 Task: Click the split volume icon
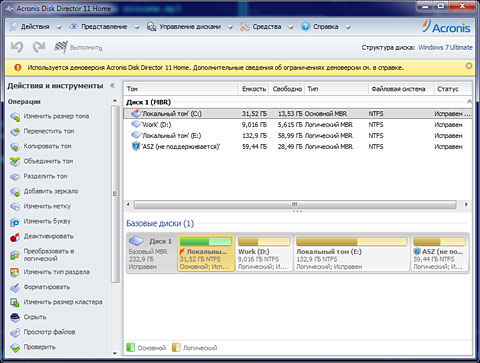point(15,177)
